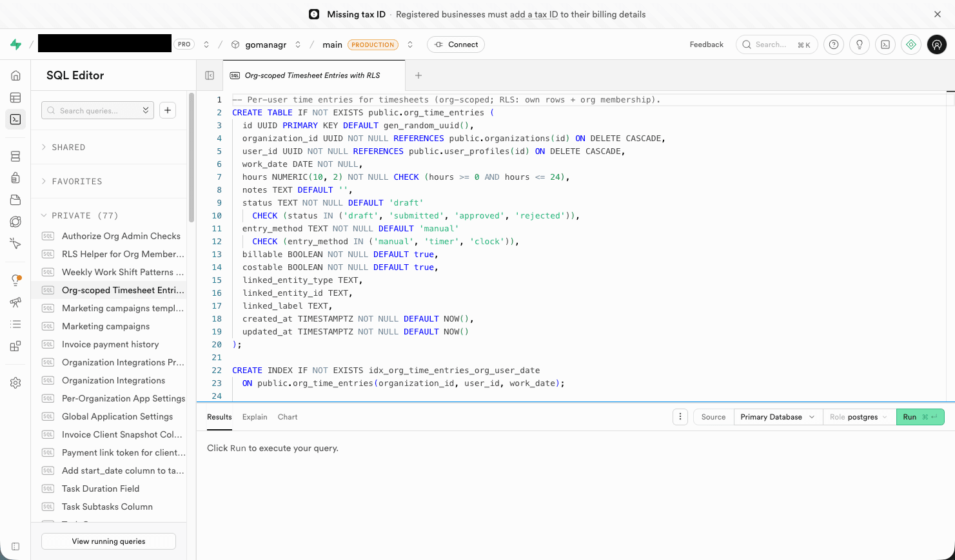Open the Logs sidebar icon
The image size is (955, 560).
point(15,324)
